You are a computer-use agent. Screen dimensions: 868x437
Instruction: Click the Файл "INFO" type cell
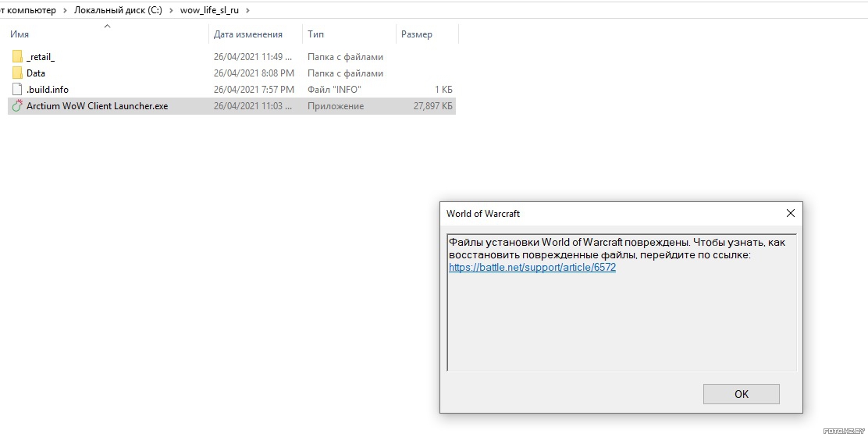tap(334, 89)
